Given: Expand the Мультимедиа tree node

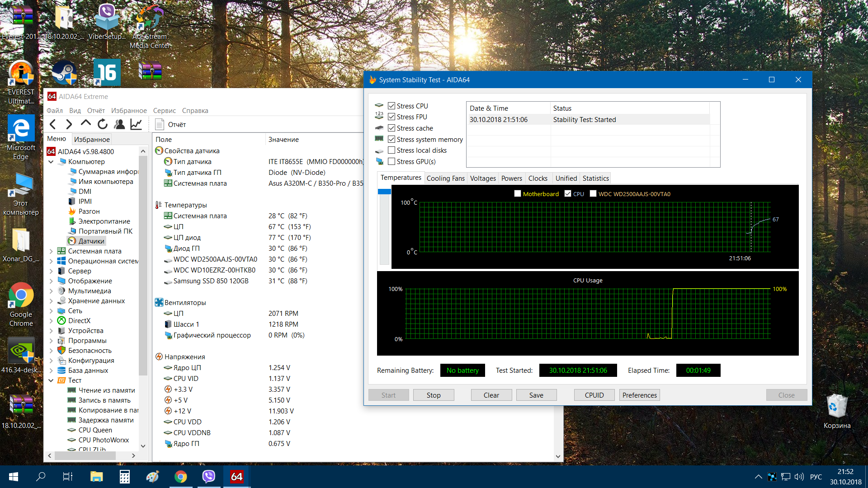Looking at the screenshot, I should pyautogui.click(x=51, y=291).
